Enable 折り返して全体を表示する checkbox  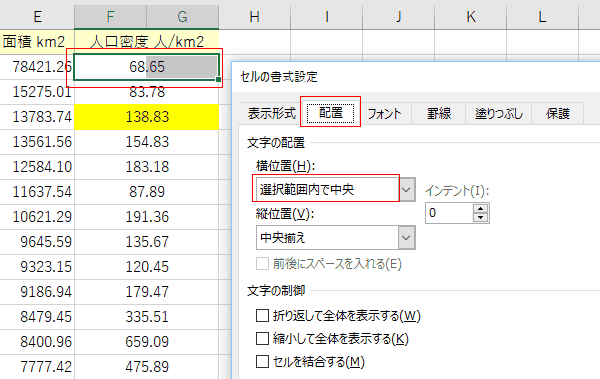click(x=262, y=316)
